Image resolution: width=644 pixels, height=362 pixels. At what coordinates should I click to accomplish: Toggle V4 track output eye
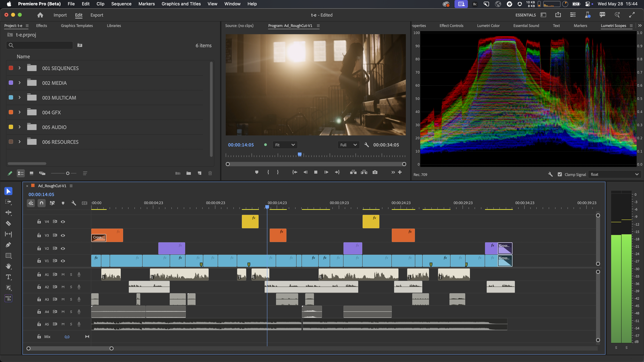(63, 222)
